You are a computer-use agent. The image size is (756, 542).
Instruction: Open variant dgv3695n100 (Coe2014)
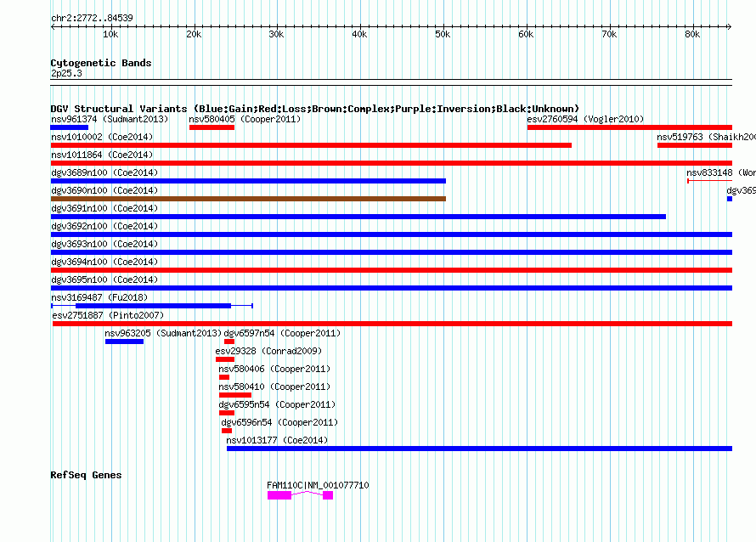click(x=104, y=279)
